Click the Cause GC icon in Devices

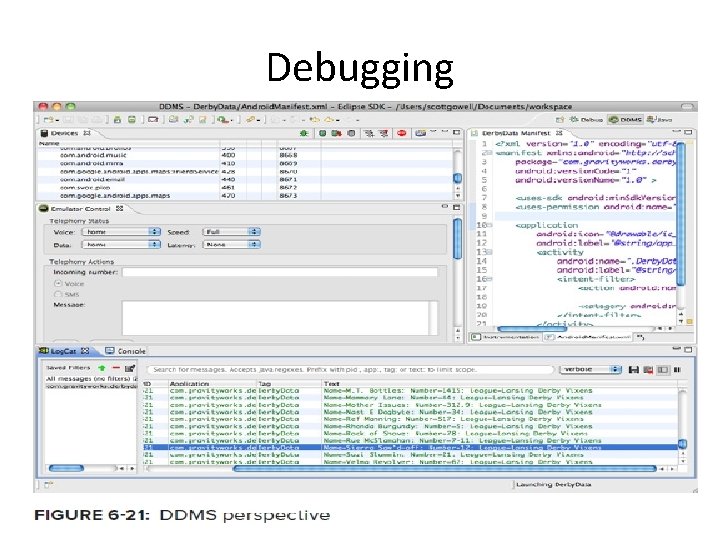coord(351,133)
